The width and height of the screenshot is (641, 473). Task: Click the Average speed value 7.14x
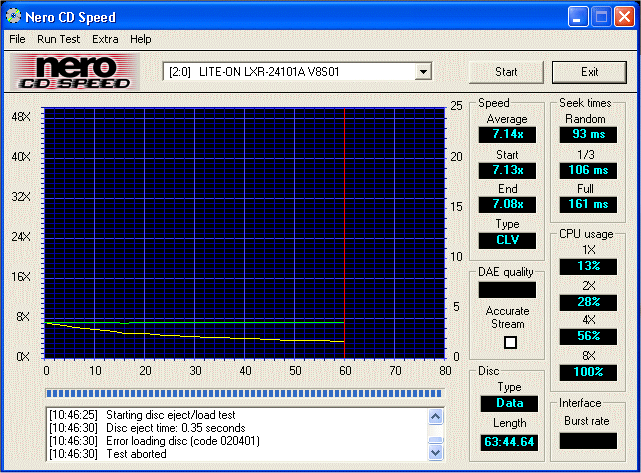507,134
